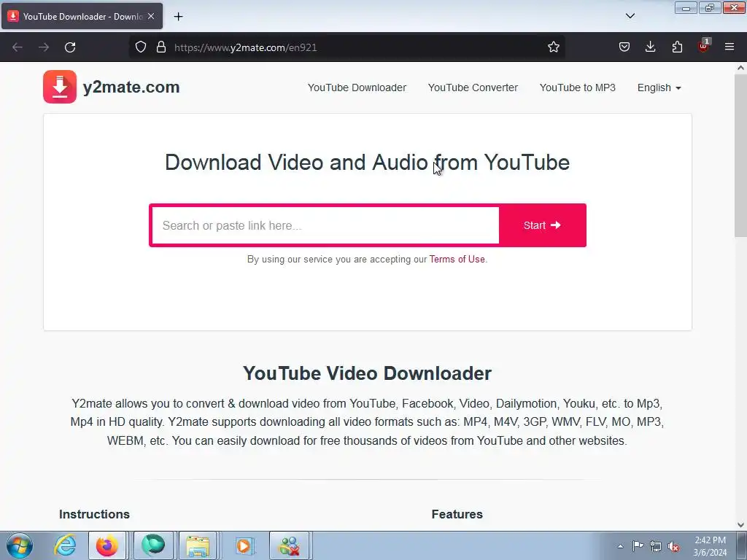Click the URL address bar
Image resolution: width=747 pixels, height=560 pixels.
(x=347, y=47)
